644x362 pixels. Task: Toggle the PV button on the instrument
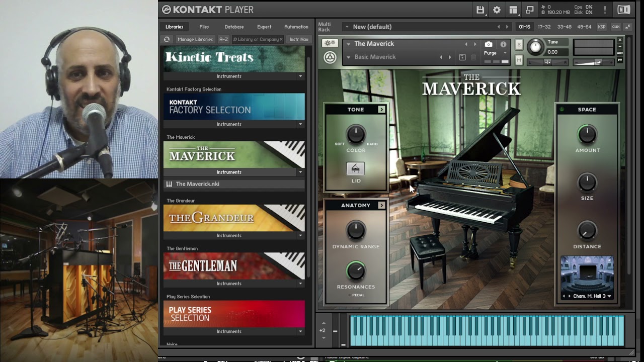[620, 60]
